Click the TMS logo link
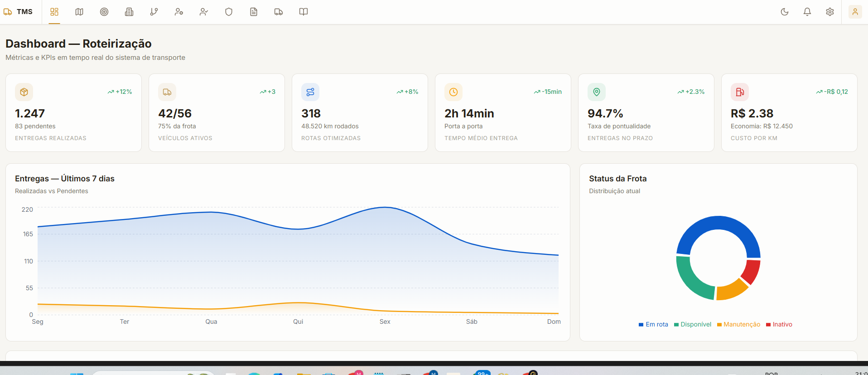This screenshot has height=375, width=868. point(18,12)
